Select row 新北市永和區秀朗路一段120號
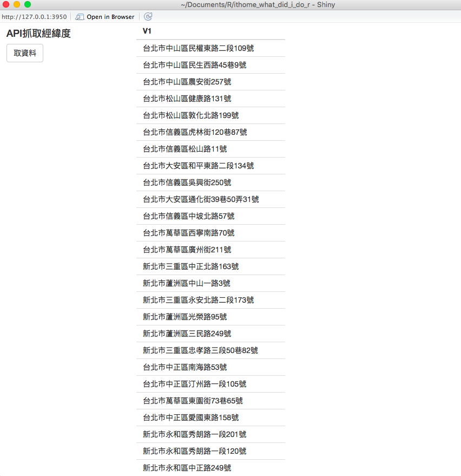The height and width of the screenshot is (476, 461). [211, 452]
